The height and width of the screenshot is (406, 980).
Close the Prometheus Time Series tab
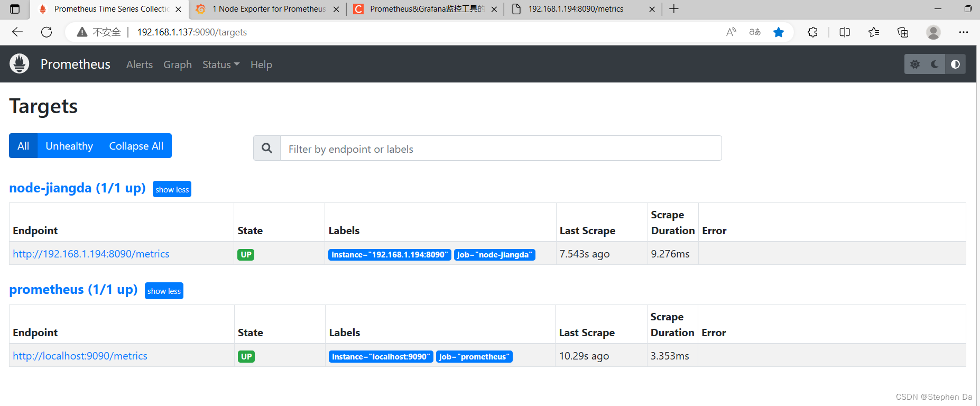(x=178, y=9)
